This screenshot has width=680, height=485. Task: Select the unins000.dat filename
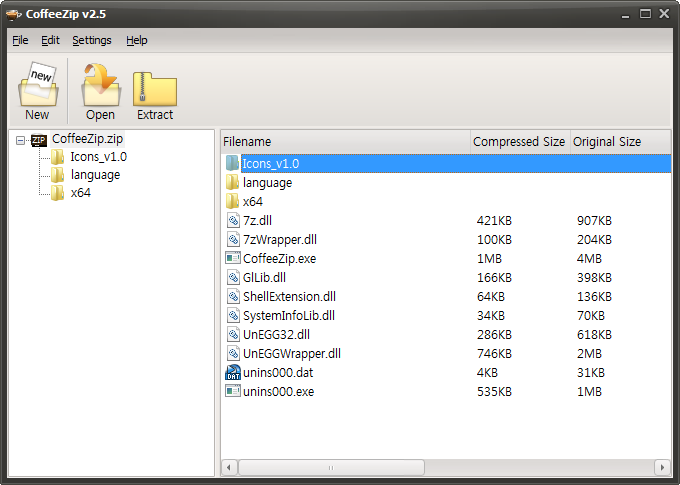(278, 373)
